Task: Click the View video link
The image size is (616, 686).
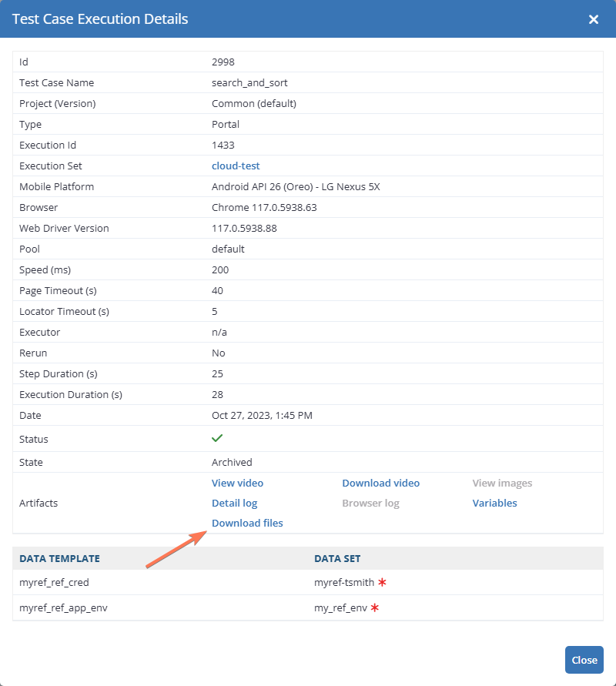Action: (237, 483)
